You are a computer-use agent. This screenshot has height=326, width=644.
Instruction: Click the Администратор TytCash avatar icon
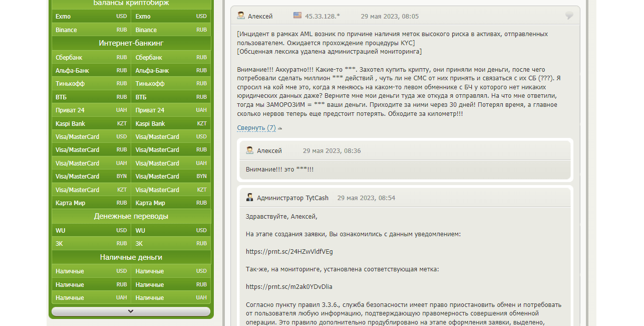(250, 198)
